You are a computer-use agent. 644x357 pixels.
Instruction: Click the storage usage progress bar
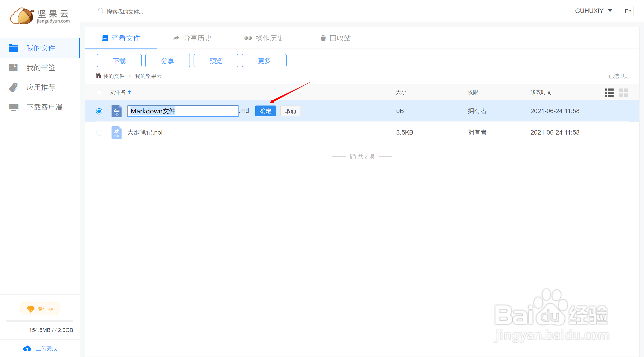click(x=40, y=321)
